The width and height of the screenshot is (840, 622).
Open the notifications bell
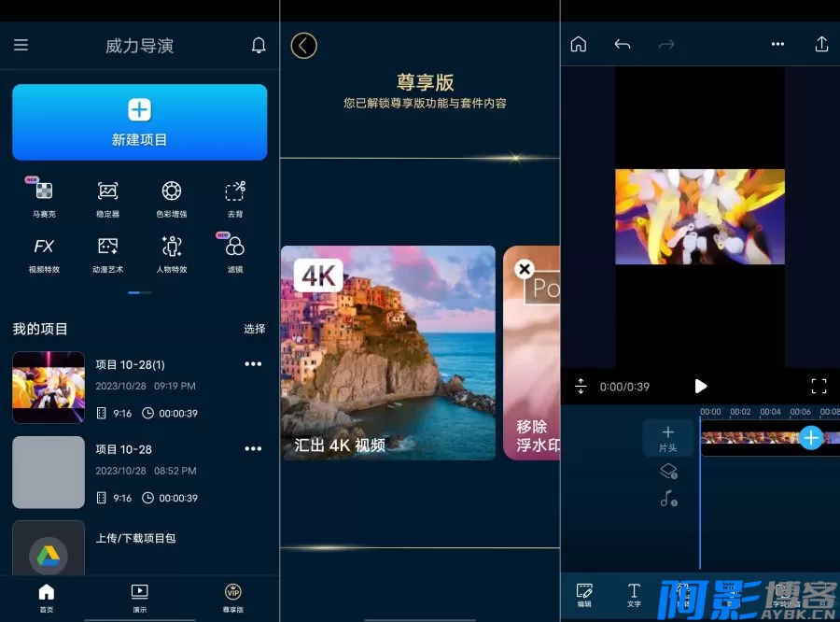tap(259, 46)
